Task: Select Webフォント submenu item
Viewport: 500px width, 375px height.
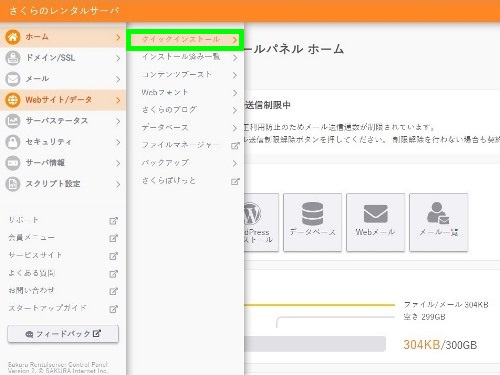Action: coord(185,92)
